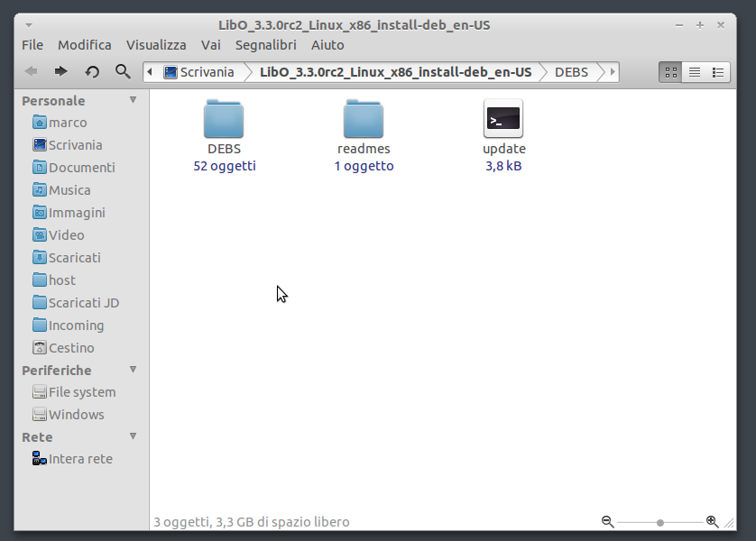756x541 pixels.
Task: Select LibO_3.3.0rc2 path bar segment
Action: (x=395, y=72)
